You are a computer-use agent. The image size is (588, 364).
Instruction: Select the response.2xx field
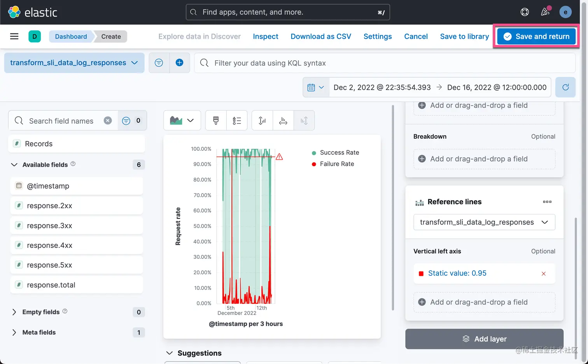[x=77, y=206]
